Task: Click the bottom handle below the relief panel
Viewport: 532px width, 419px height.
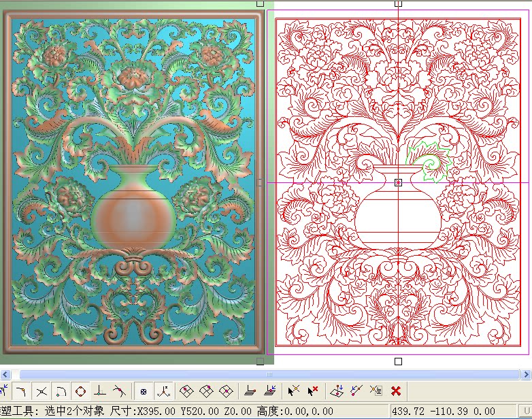Action: pos(261,361)
